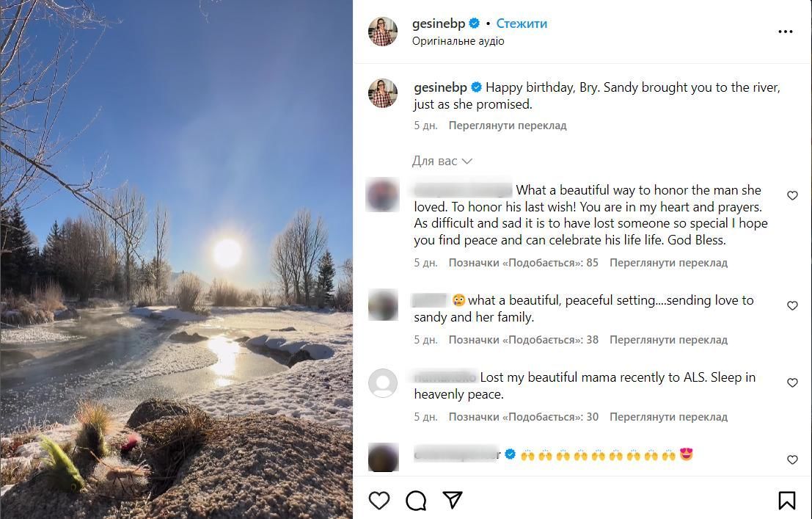
Task: Open the comment icon below the post
Action: 416,501
